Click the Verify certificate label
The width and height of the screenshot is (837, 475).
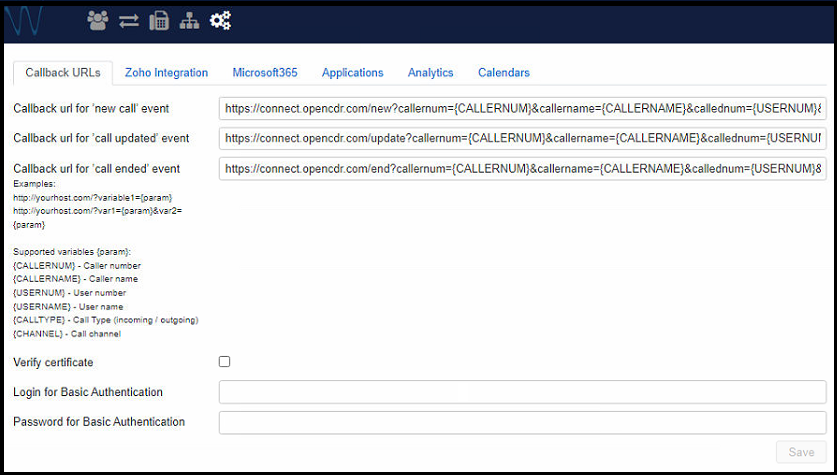pos(53,362)
